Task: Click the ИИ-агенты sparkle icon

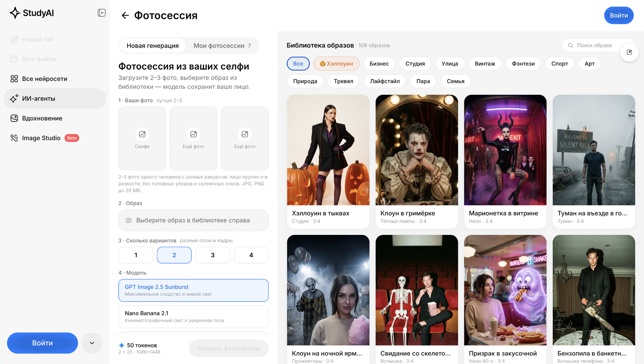Action: (x=14, y=99)
